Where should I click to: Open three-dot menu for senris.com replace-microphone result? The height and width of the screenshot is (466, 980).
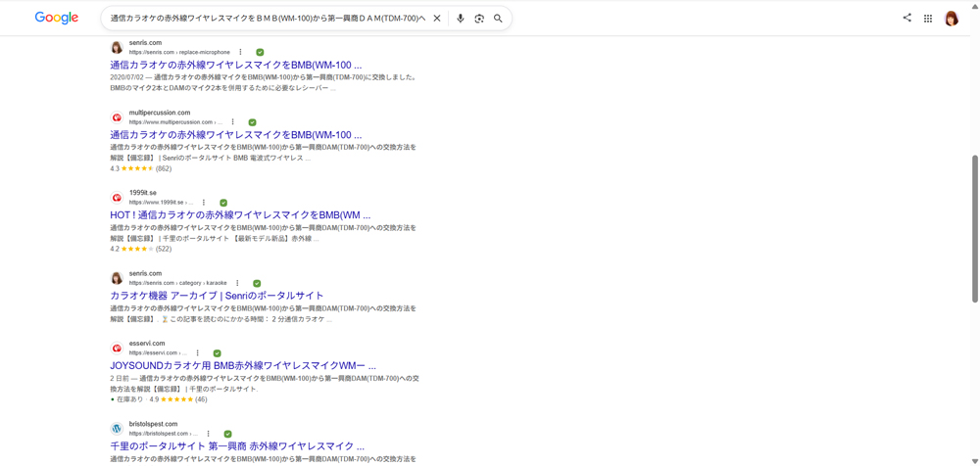tap(240, 52)
